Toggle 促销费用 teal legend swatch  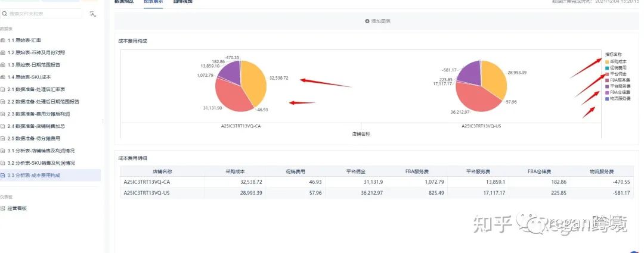click(x=608, y=68)
